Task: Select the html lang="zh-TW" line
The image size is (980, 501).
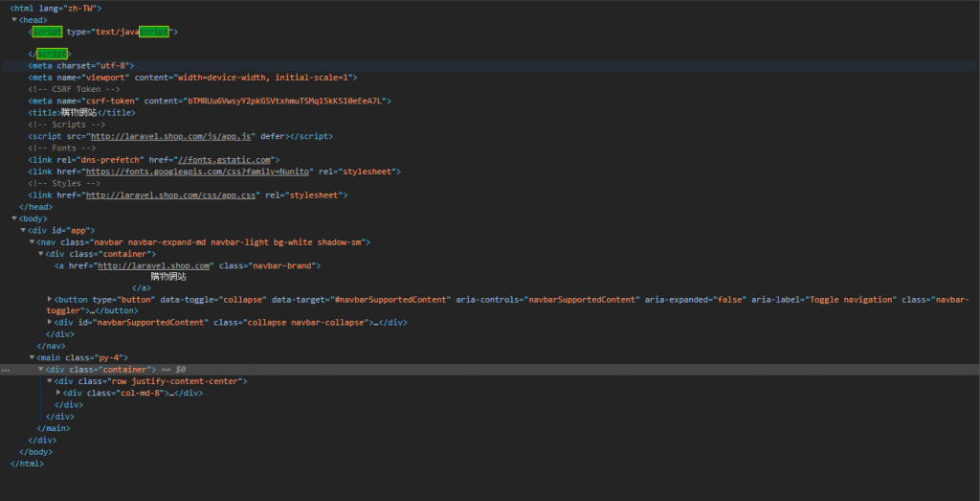Action: click(56, 8)
